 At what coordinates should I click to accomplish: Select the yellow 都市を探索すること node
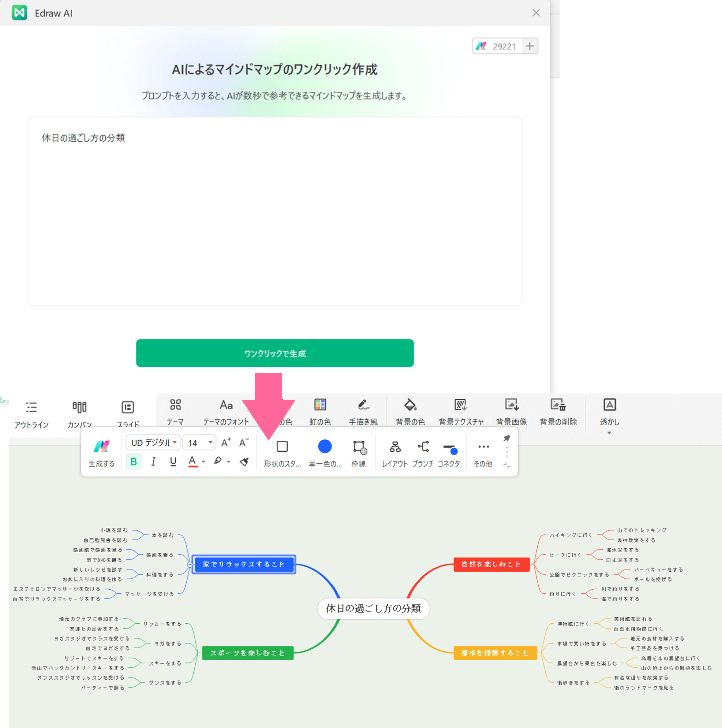(495, 653)
